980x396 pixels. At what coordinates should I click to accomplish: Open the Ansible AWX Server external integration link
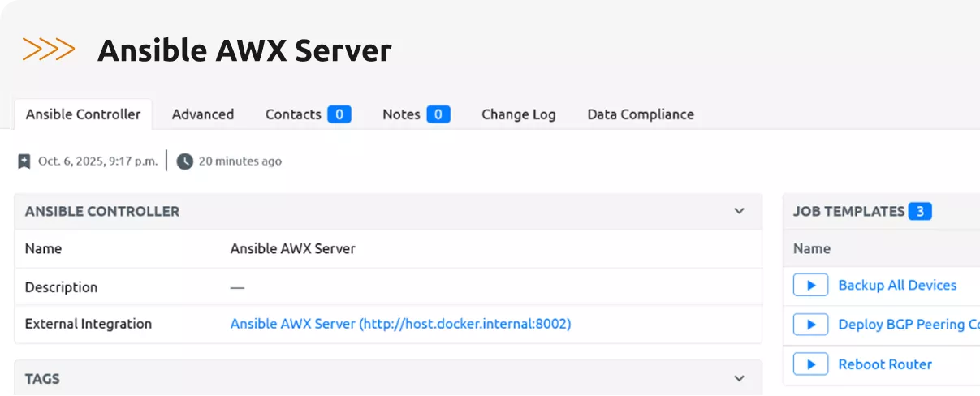point(400,324)
